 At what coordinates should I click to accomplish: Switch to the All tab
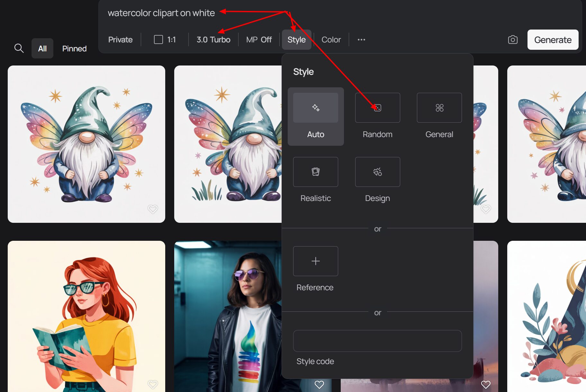[x=42, y=48]
